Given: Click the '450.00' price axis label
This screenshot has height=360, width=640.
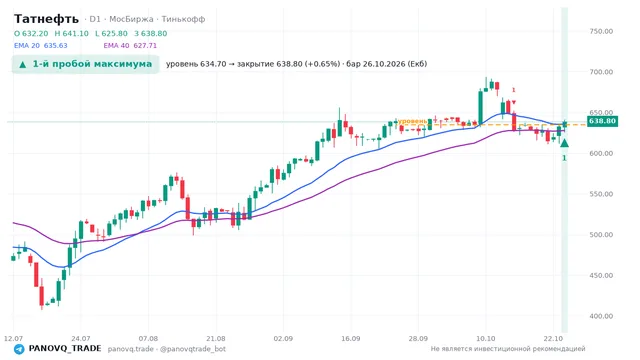Looking at the screenshot, I should (x=601, y=276).
